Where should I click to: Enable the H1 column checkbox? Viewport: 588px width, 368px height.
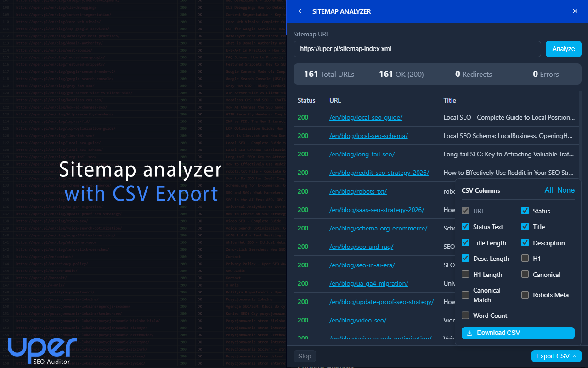[525, 258]
